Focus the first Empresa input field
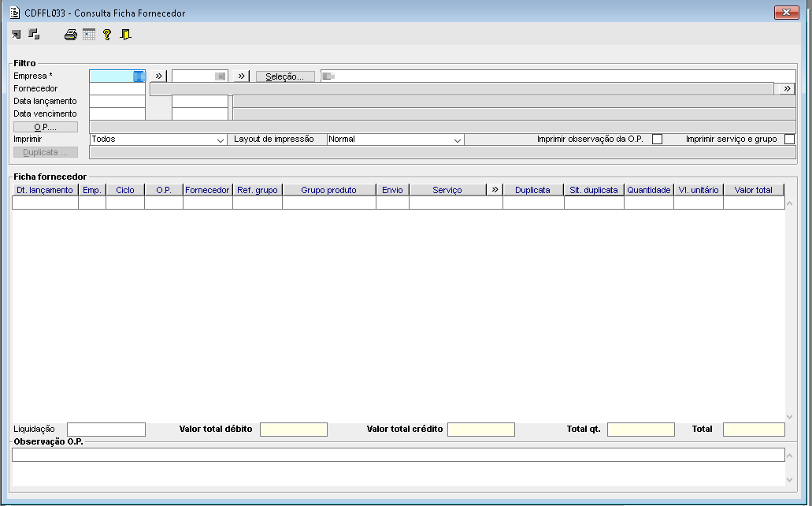The image size is (812, 506). pos(117,76)
